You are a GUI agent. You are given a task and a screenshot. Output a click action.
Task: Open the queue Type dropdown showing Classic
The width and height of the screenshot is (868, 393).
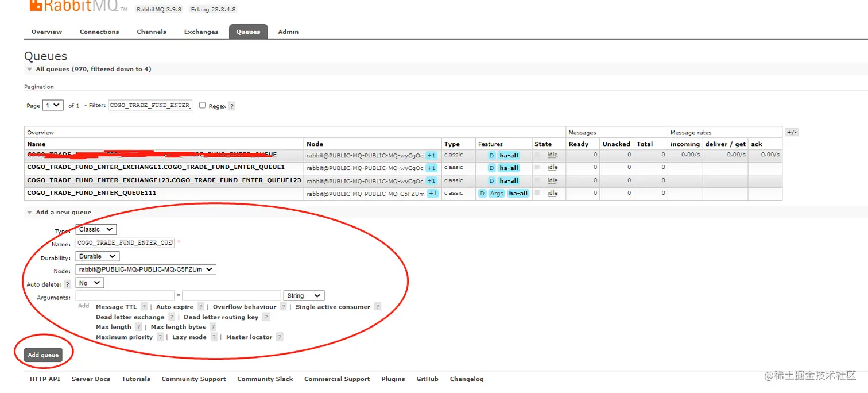pyautogui.click(x=96, y=230)
